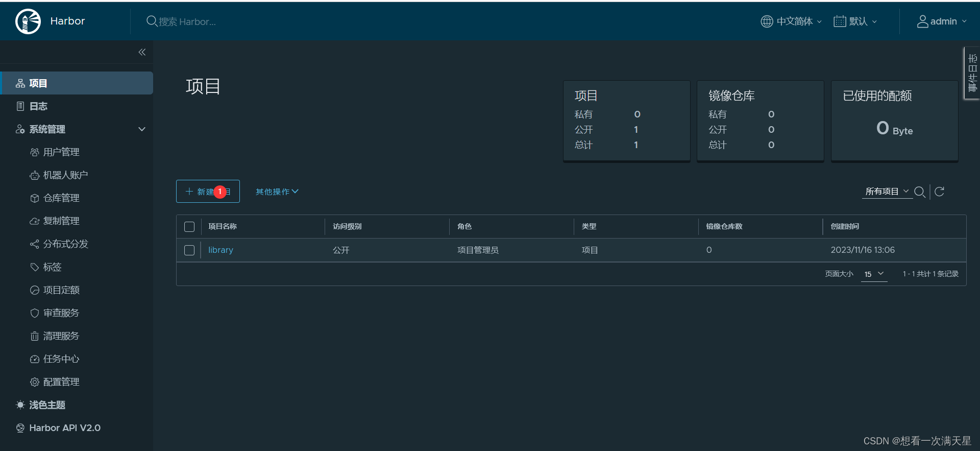The width and height of the screenshot is (980, 451).
Task: Change page size dropdown showing 15
Action: pos(874,274)
